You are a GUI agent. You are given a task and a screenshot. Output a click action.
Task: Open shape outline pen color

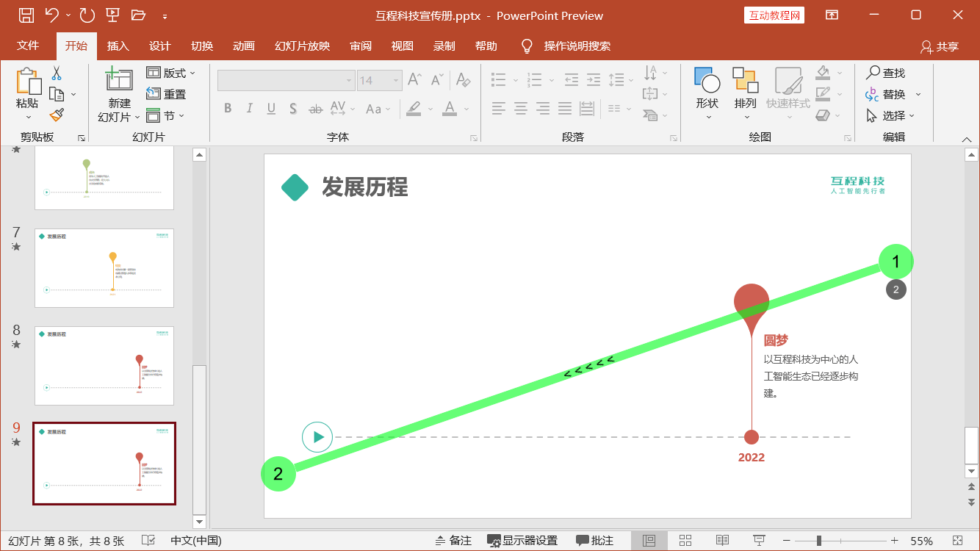click(823, 94)
